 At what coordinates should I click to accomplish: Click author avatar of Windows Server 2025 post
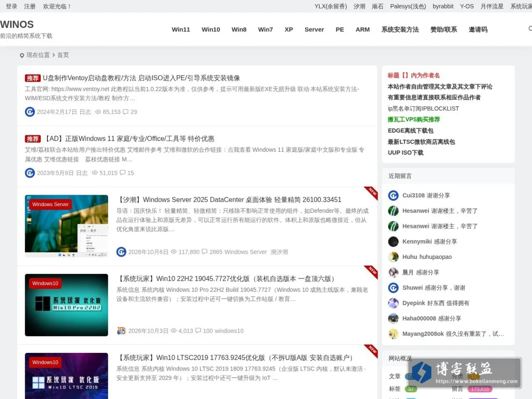121,252
